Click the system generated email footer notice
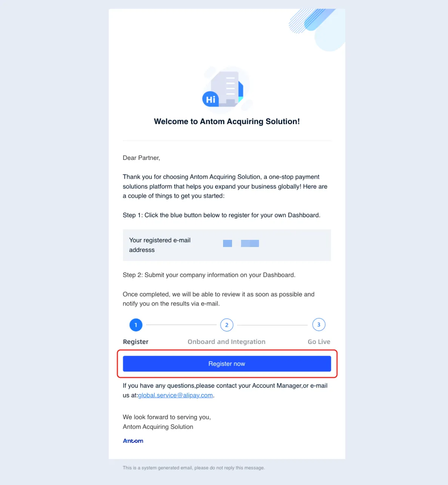 [x=194, y=468]
